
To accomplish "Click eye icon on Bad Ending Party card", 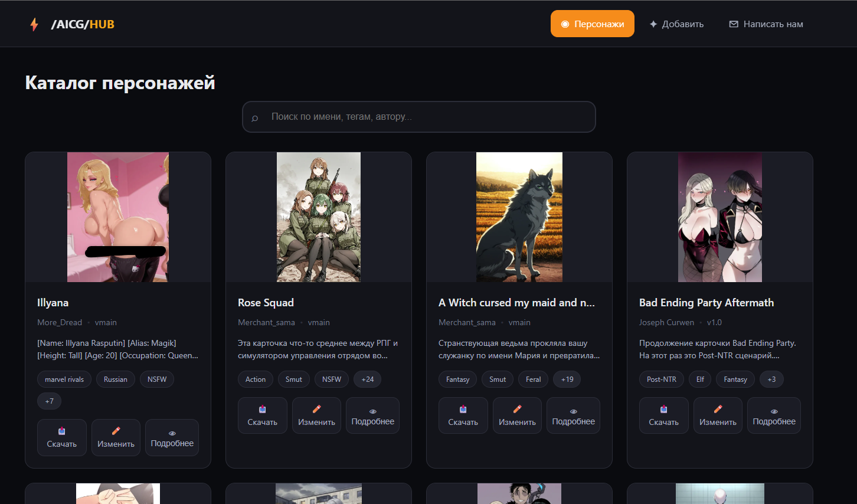I will (774, 412).
